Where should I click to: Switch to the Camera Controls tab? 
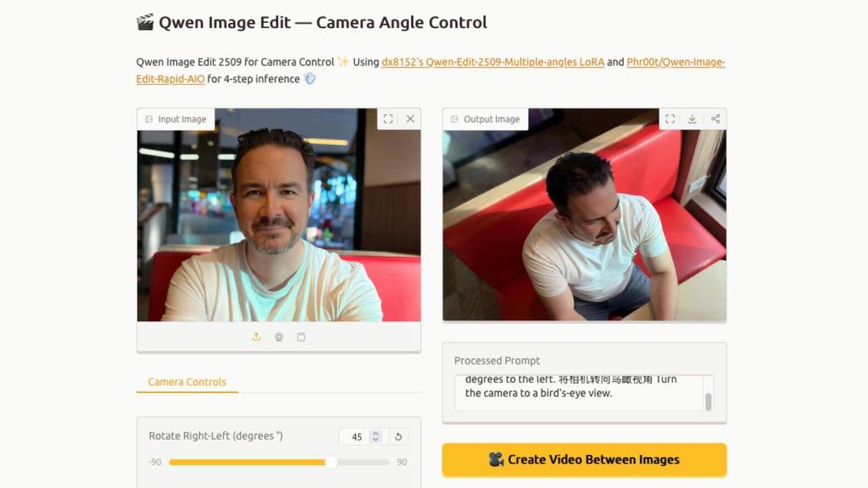[x=186, y=382]
